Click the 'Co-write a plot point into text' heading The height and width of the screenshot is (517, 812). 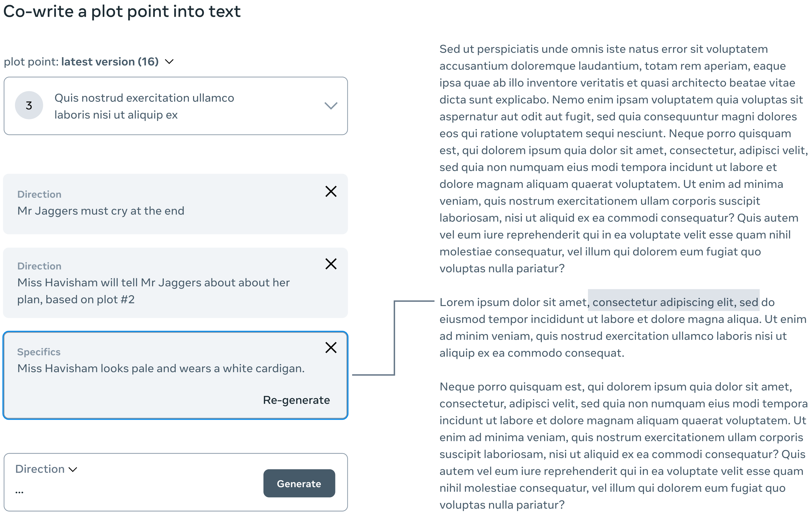click(x=122, y=11)
